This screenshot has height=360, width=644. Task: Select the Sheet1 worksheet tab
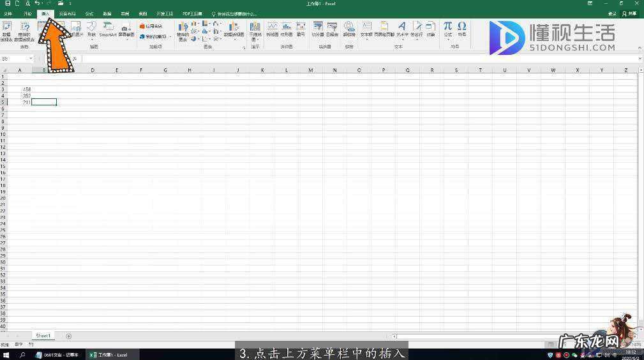43,336
